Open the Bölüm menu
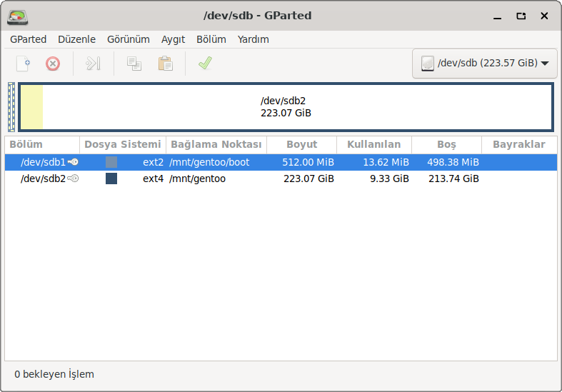This screenshot has height=392, width=562. 211,39
